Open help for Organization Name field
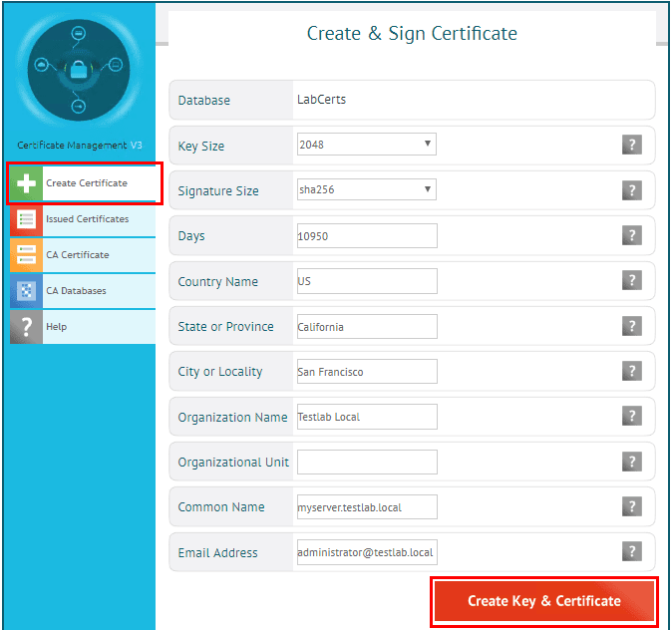 pyautogui.click(x=632, y=416)
